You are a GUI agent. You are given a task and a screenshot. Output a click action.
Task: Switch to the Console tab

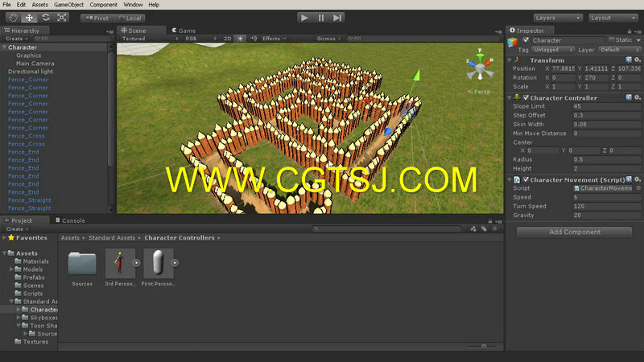[70, 220]
